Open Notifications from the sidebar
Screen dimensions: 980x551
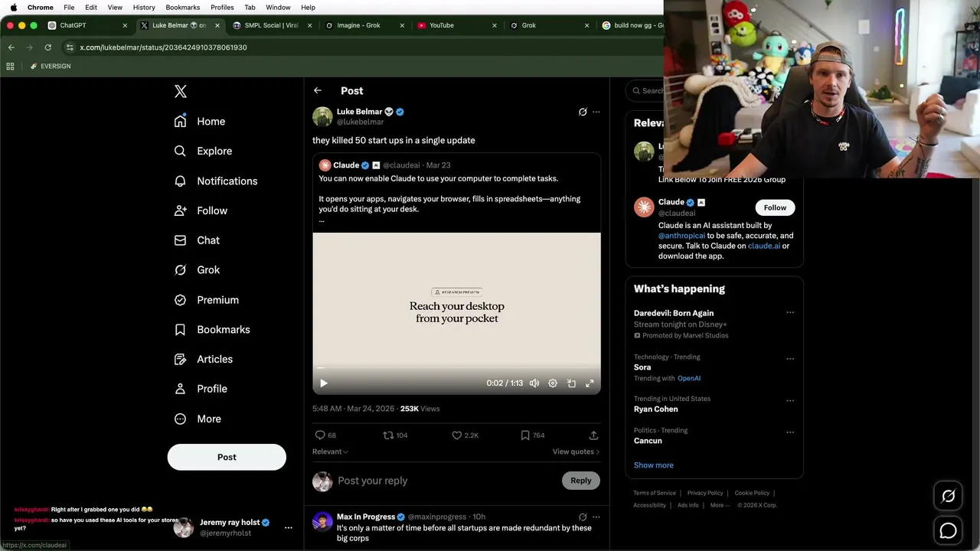(x=216, y=181)
